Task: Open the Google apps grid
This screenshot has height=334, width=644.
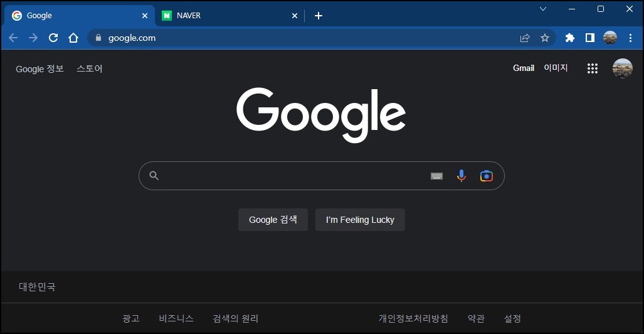Action: [592, 68]
